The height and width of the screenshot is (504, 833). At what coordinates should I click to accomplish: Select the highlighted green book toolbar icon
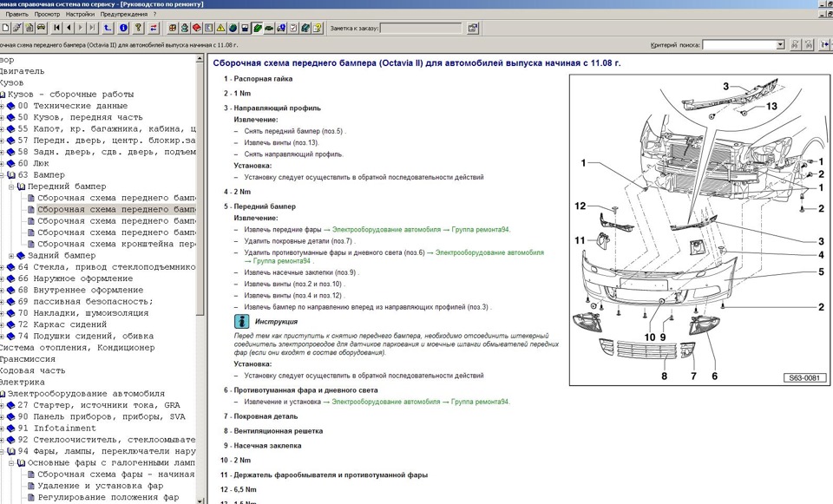257,28
